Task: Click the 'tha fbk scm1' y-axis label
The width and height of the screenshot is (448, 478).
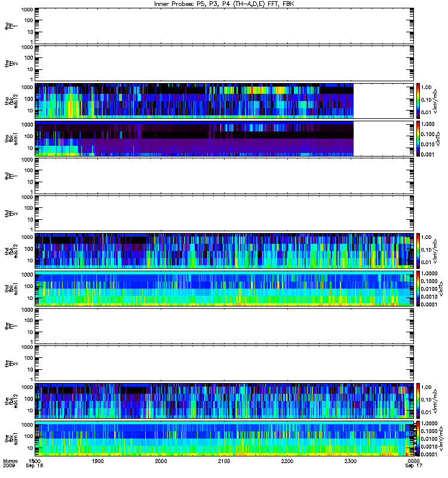Action: click(x=11, y=138)
